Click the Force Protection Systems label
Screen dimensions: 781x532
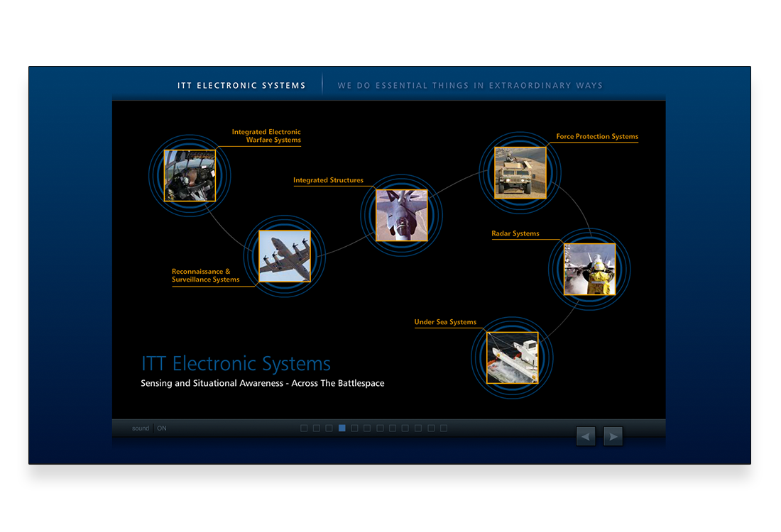(x=596, y=136)
